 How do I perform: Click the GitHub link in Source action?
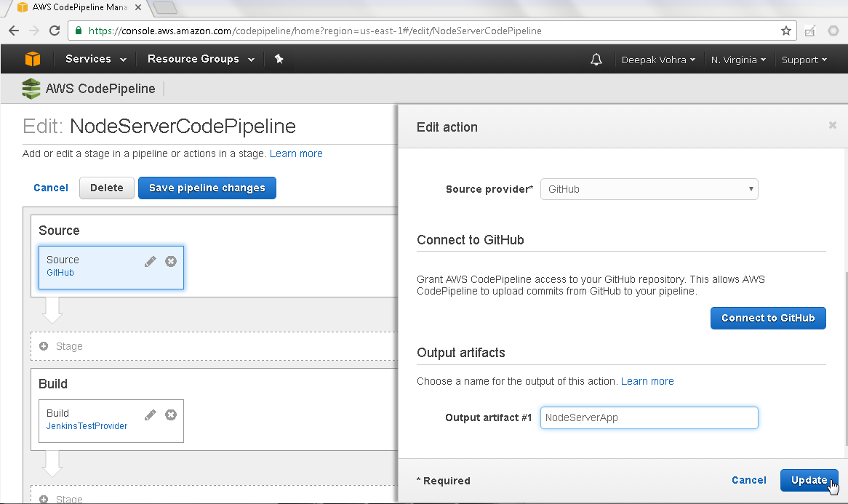point(60,273)
